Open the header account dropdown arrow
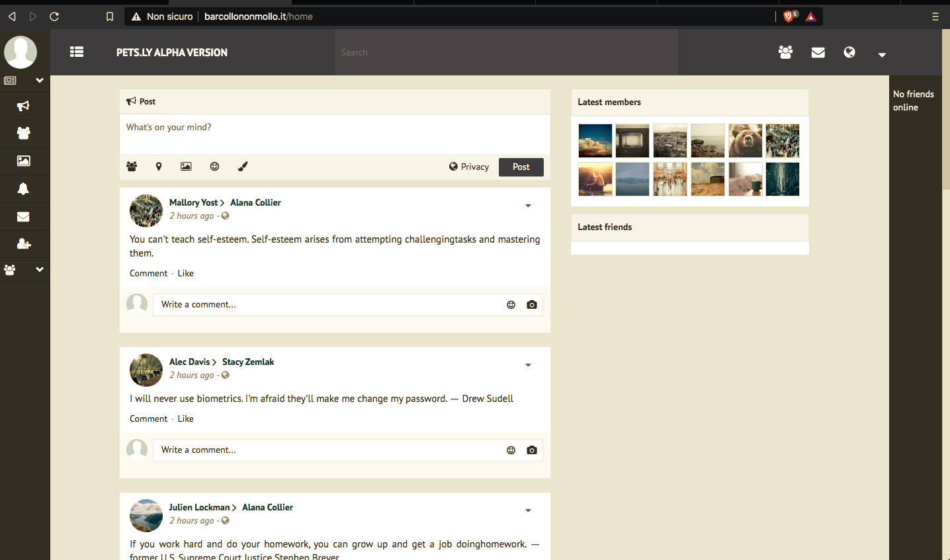 pos(882,54)
